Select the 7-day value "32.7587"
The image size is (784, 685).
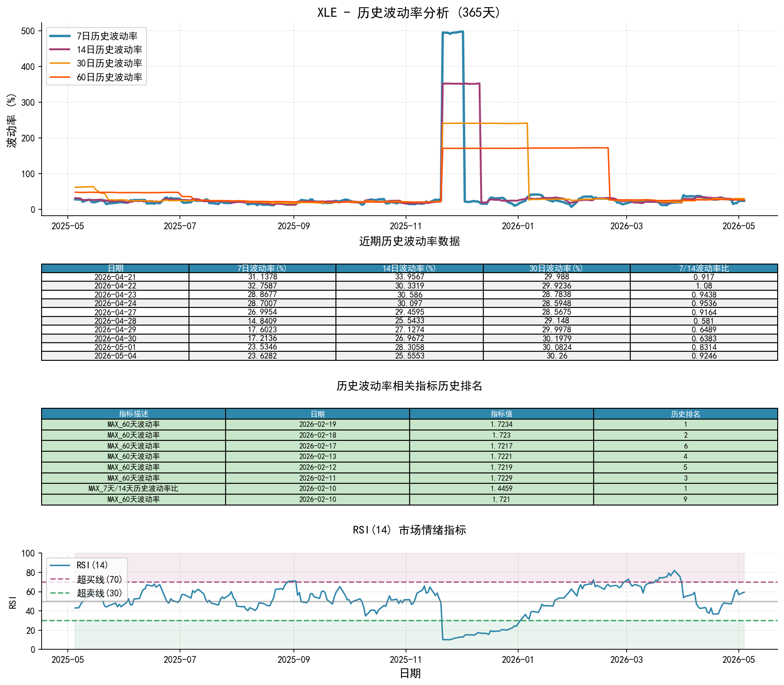[x=262, y=286]
